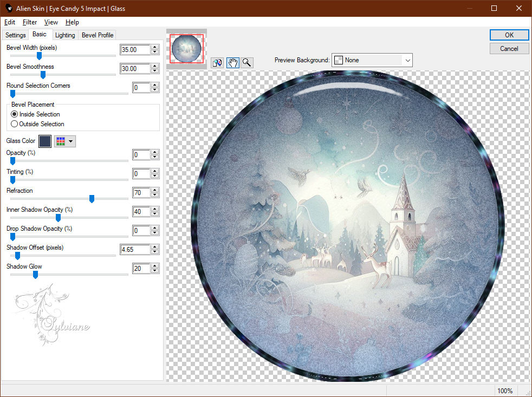The image size is (532, 397).
Task: Open the Glass Color palette grid icon
Action: 61,141
